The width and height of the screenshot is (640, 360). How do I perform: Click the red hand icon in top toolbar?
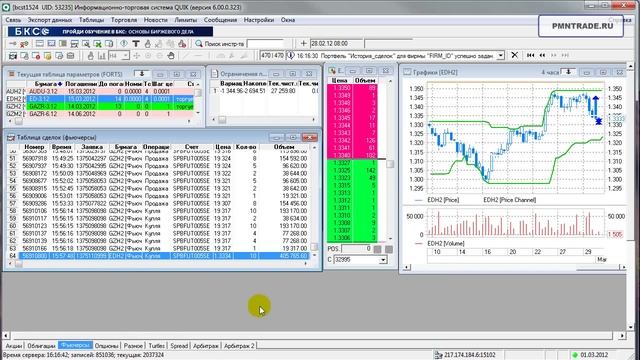coord(182,43)
